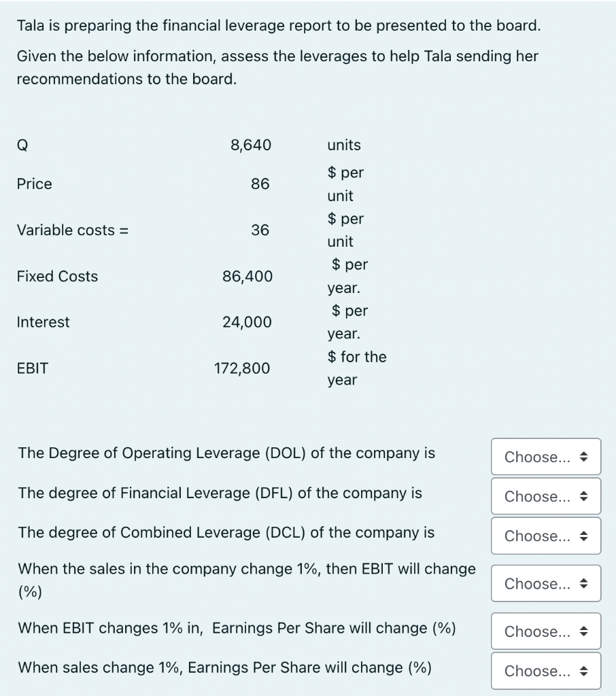
Task: Click the Q units value 8,640
Action: tap(252, 145)
